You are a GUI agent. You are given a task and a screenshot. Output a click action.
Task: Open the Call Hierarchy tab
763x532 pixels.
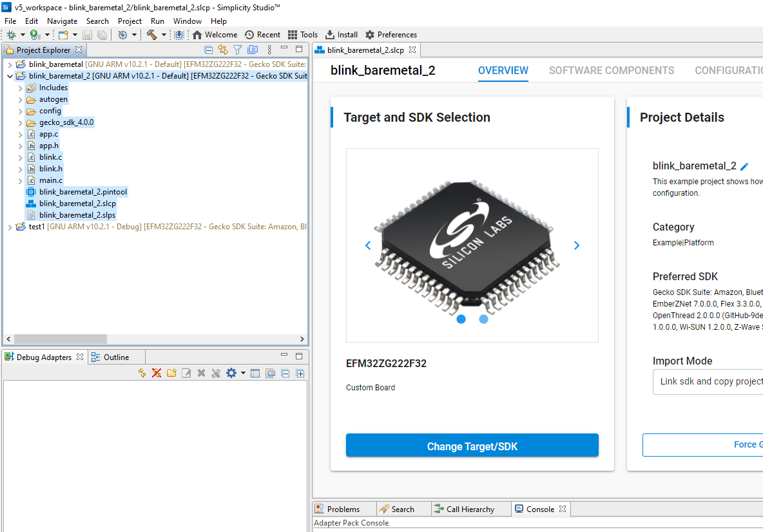tap(471, 509)
